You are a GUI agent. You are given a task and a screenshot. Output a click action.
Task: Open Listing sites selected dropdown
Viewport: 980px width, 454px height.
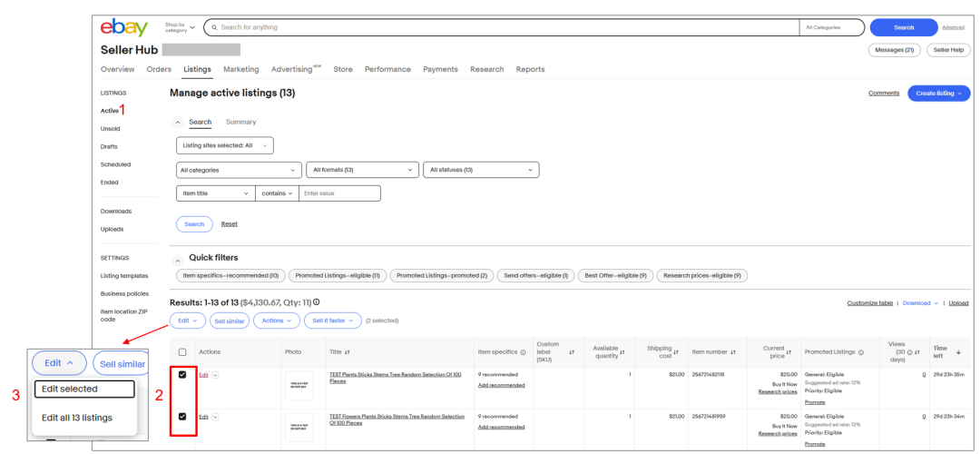pos(225,145)
